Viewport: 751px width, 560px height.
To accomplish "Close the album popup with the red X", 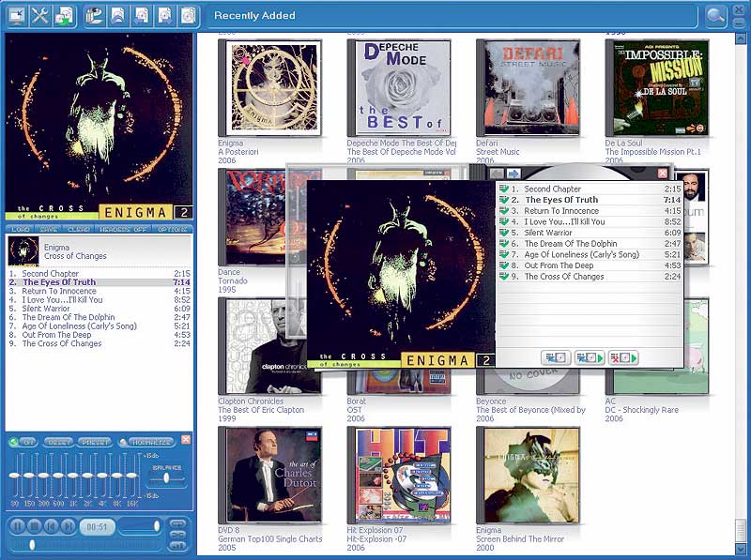I will pyautogui.click(x=663, y=174).
